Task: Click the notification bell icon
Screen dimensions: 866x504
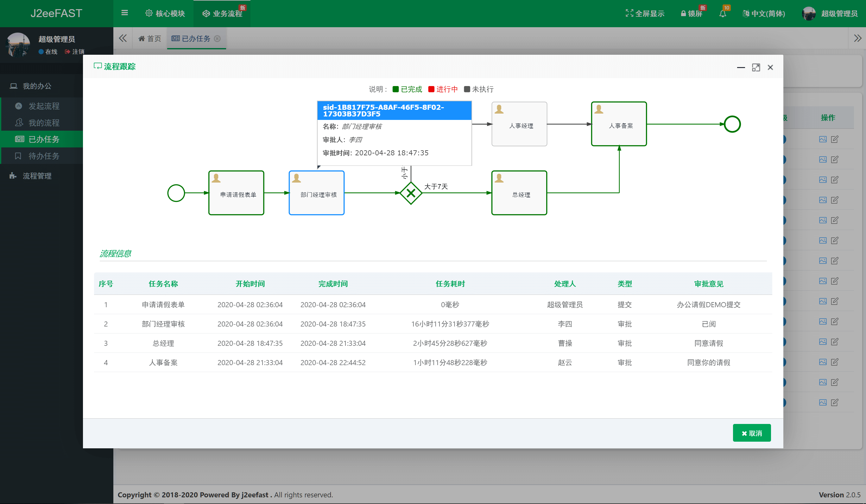Action: [x=722, y=14]
